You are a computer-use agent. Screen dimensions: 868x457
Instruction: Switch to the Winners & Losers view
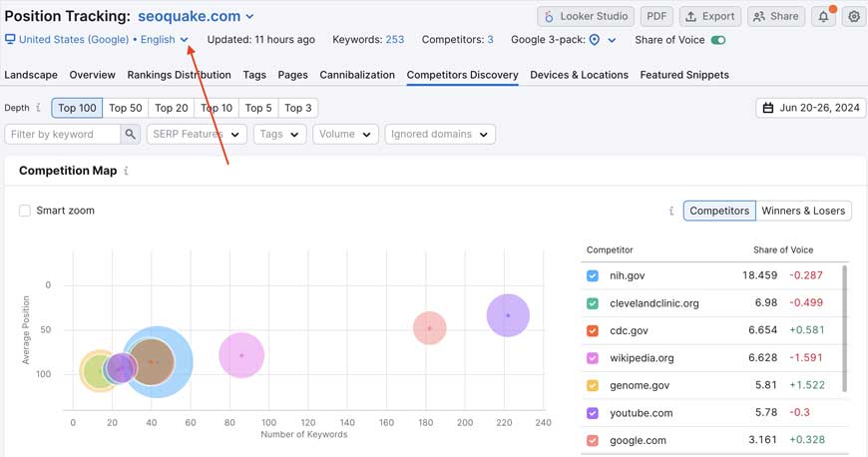803,212
